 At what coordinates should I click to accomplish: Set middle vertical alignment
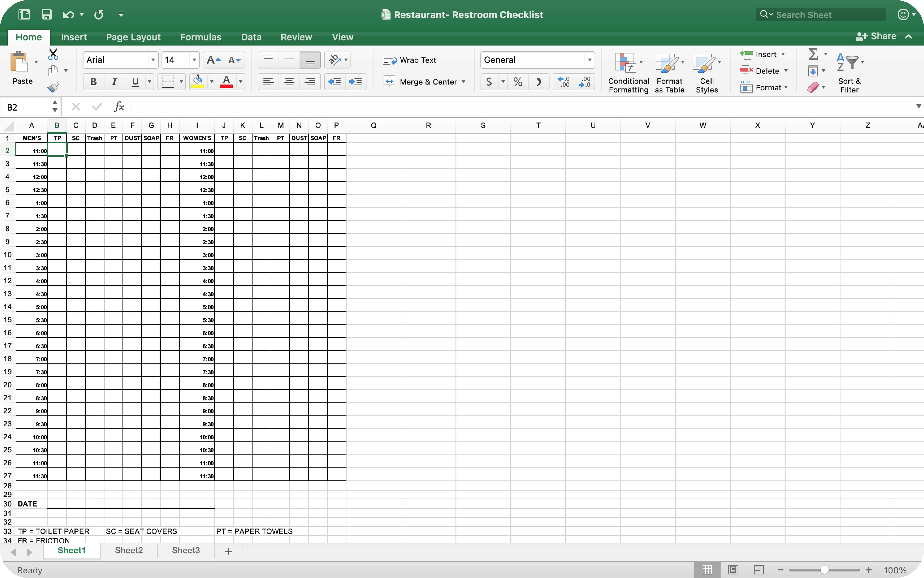pyautogui.click(x=289, y=60)
